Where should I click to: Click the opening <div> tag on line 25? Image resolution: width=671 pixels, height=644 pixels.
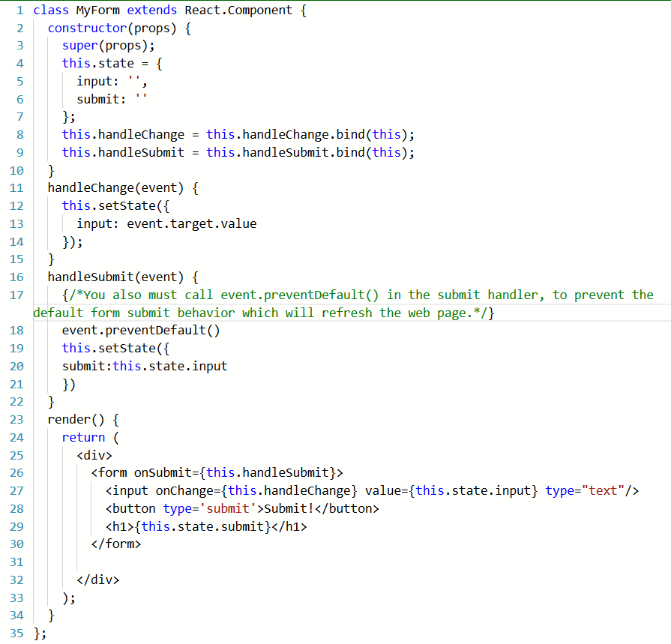tap(94, 455)
